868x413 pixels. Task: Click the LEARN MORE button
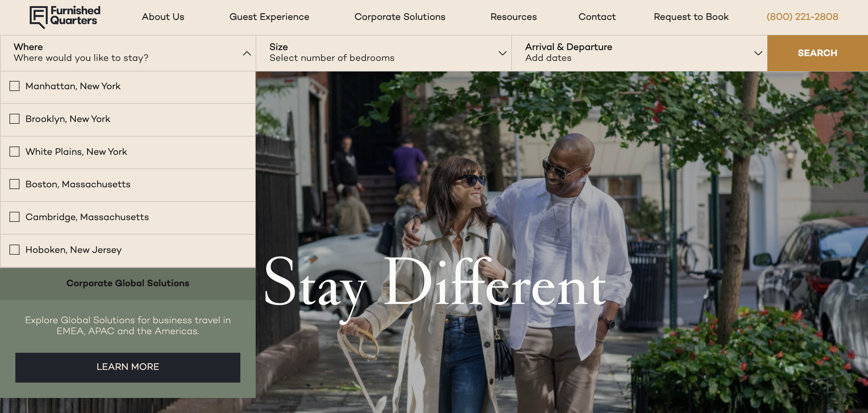point(128,368)
